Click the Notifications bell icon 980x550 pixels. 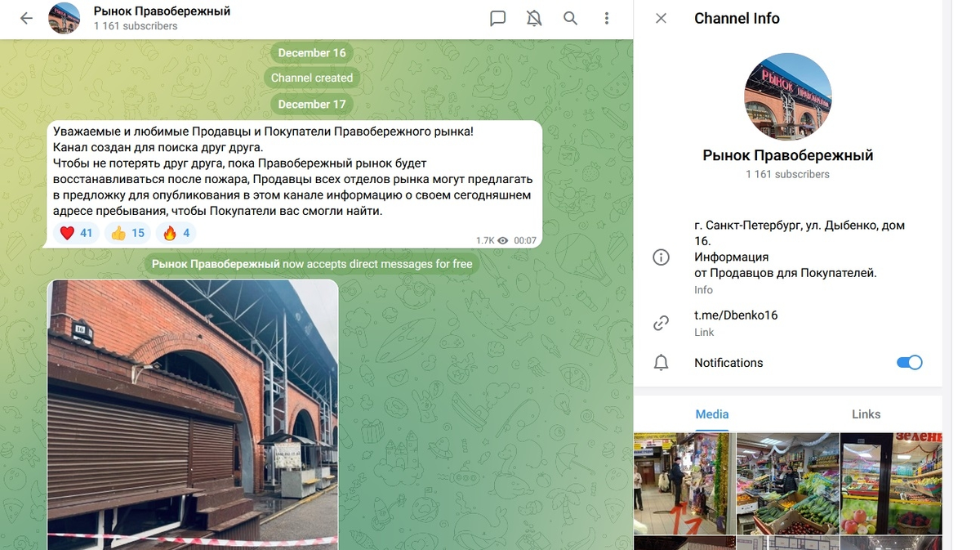(661, 363)
